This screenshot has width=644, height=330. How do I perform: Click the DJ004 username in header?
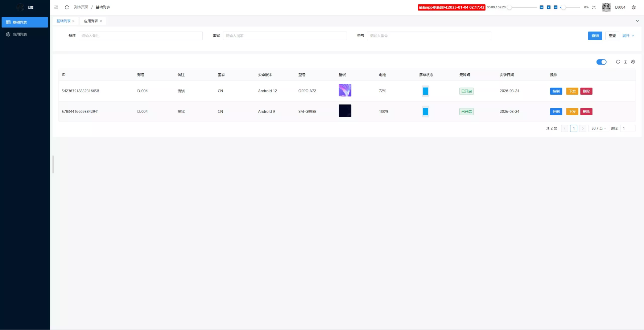(620, 7)
